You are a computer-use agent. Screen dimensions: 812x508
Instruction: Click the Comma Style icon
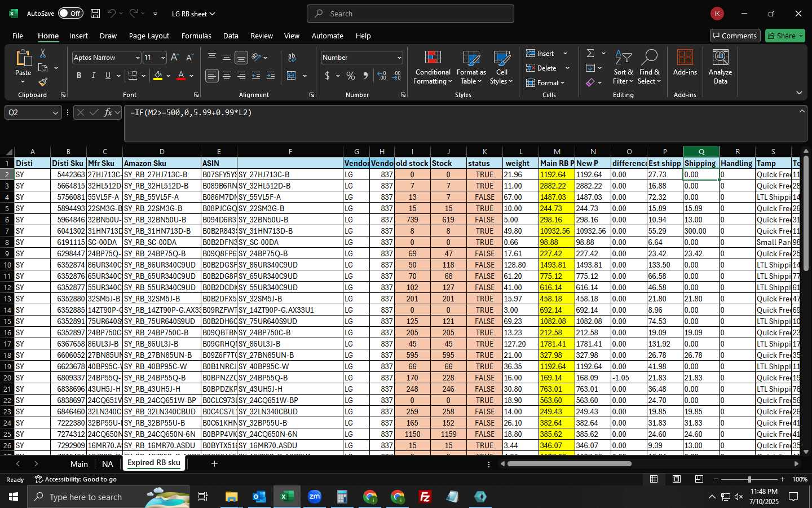click(366, 76)
